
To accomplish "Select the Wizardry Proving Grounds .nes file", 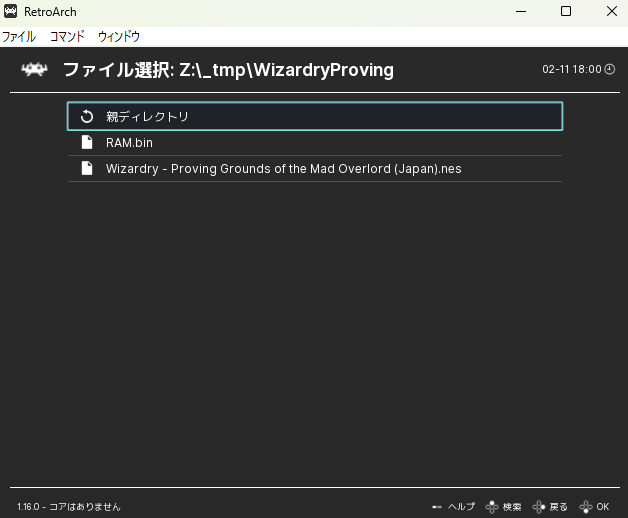I will (x=315, y=169).
